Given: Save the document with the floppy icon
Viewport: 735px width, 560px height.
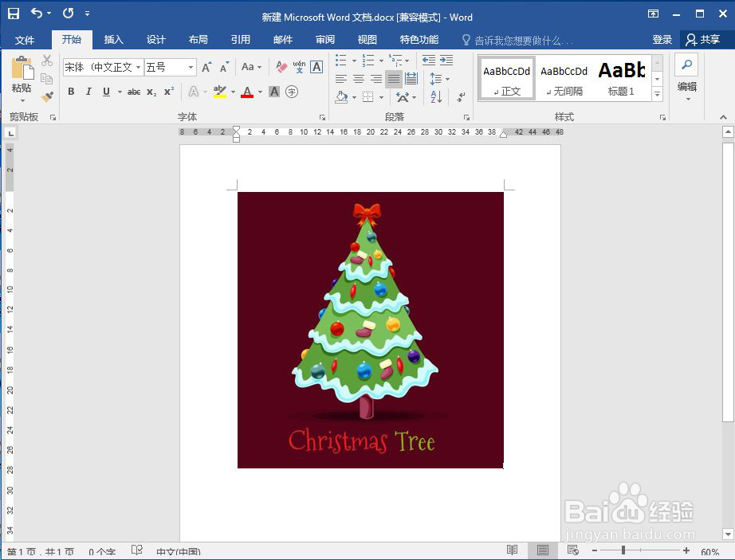Looking at the screenshot, I should [14, 14].
